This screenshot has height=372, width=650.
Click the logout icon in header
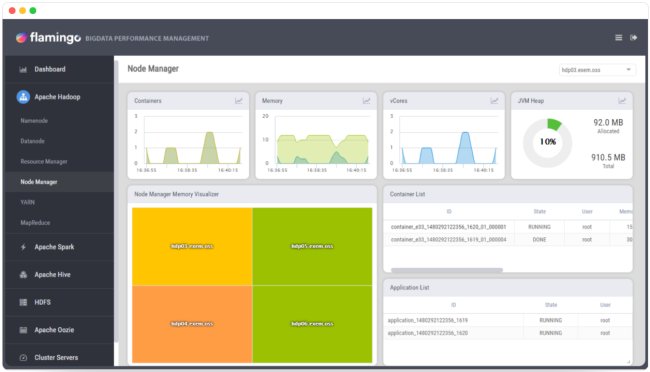[x=633, y=38]
